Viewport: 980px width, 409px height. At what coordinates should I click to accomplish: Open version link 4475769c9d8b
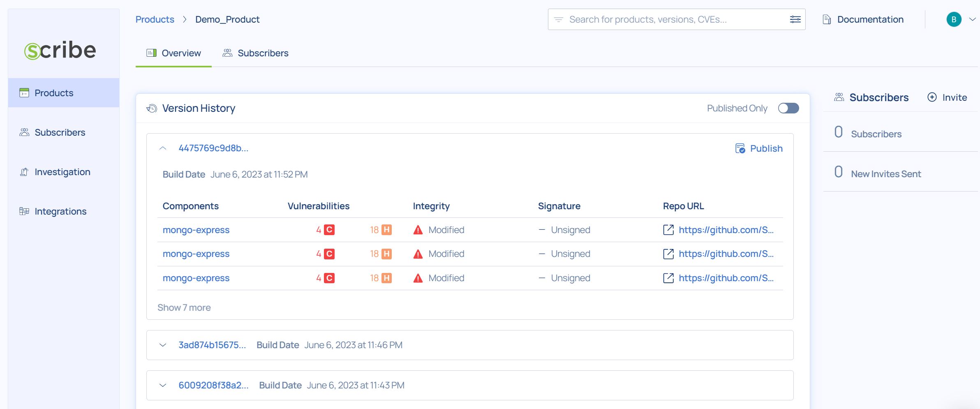click(x=213, y=148)
